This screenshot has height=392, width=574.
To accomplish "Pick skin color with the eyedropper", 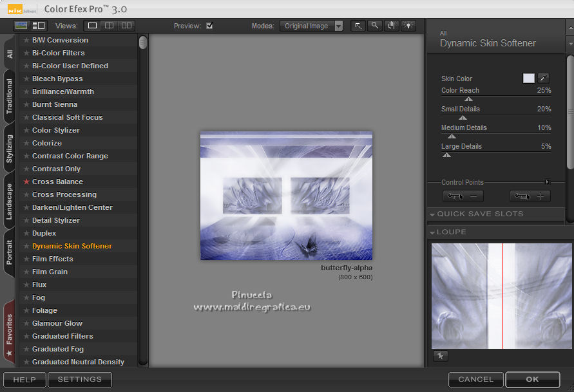I will coord(543,78).
